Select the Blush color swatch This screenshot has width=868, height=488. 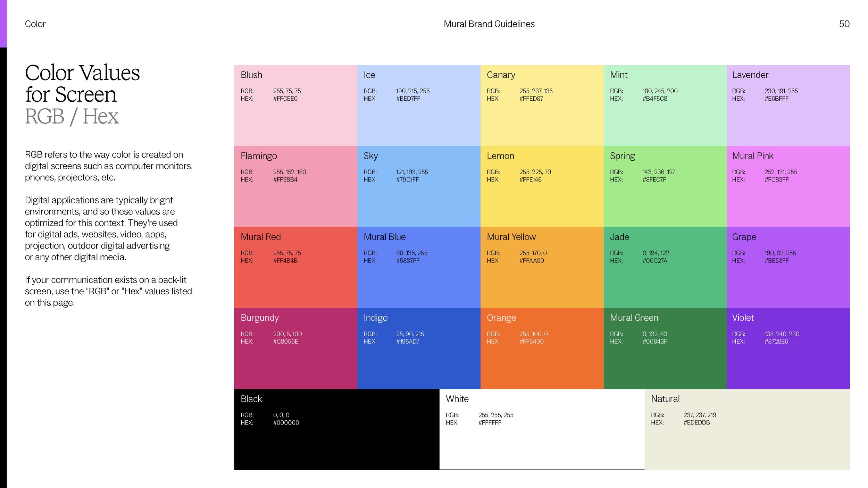(295, 105)
